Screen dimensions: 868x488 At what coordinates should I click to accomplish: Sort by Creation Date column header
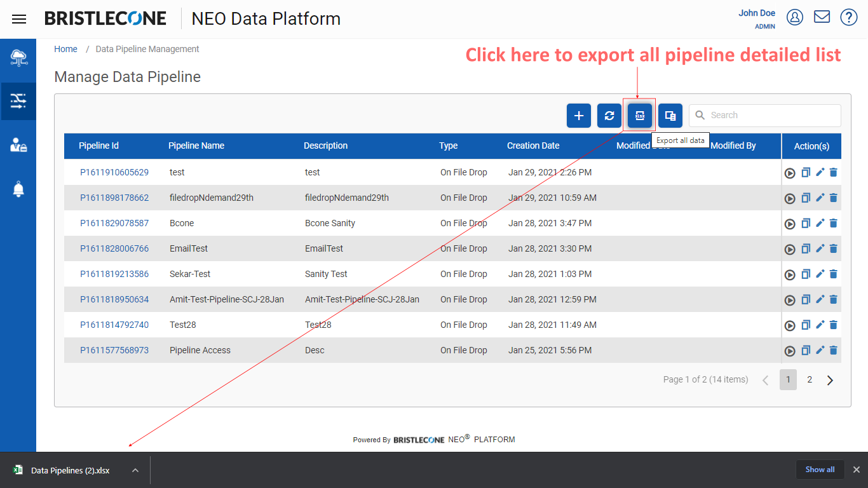pos(533,146)
